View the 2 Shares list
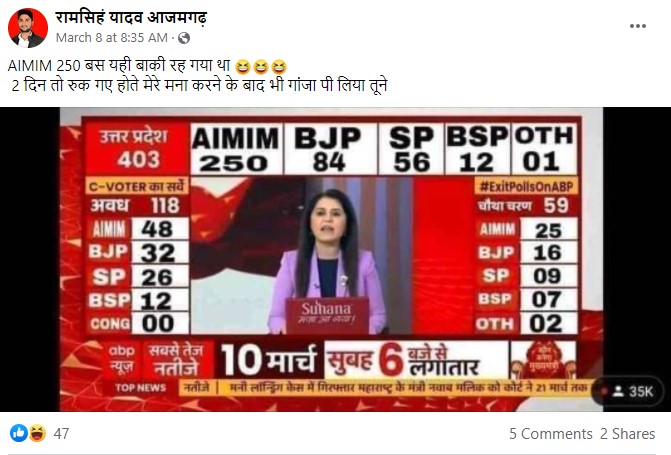 (627, 434)
